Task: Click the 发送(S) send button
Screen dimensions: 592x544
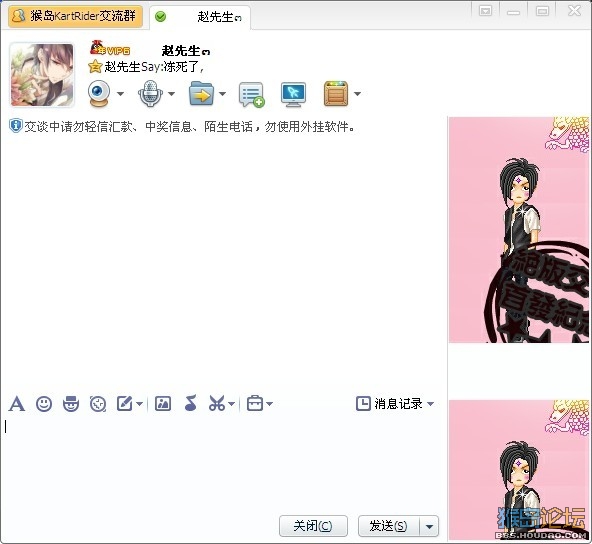Action: [389, 526]
